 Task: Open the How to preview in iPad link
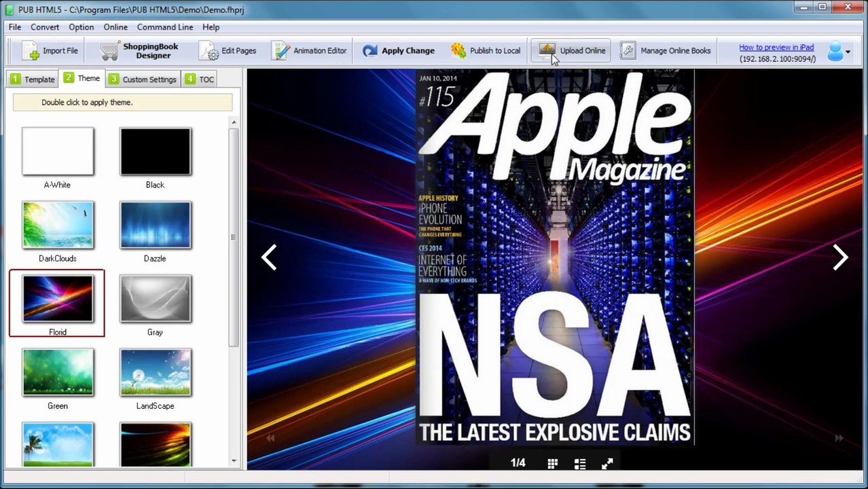click(x=776, y=48)
